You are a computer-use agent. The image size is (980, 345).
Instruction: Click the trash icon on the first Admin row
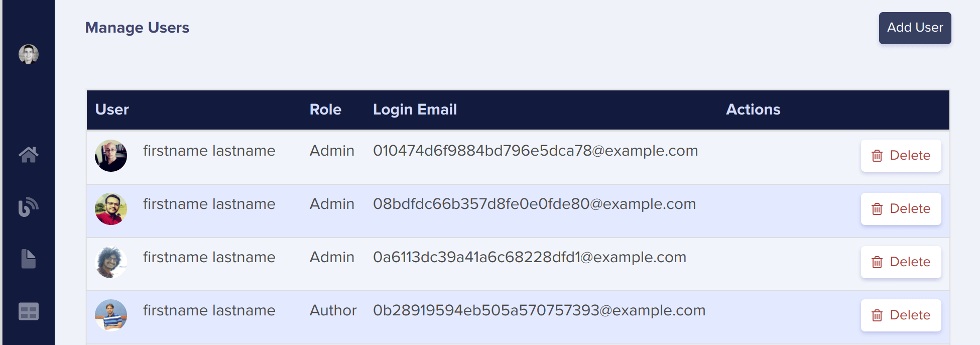[877, 156]
